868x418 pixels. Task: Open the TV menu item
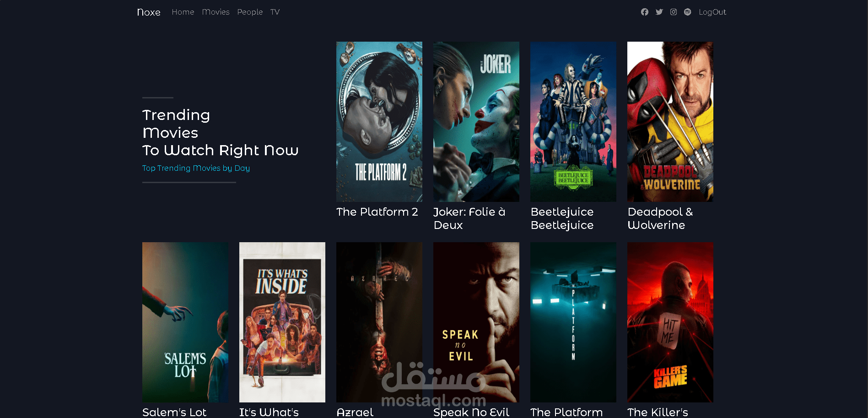pyautogui.click(x=275, y=12)
